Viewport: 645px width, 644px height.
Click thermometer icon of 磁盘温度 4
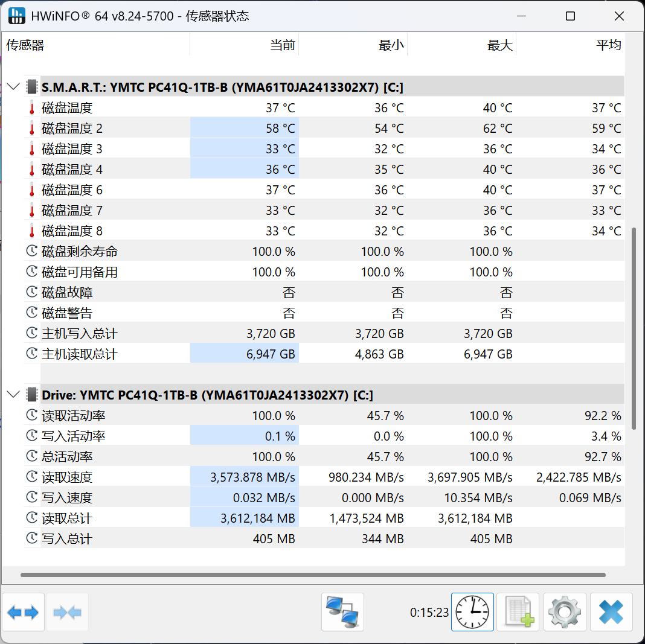tap(31, 170)
